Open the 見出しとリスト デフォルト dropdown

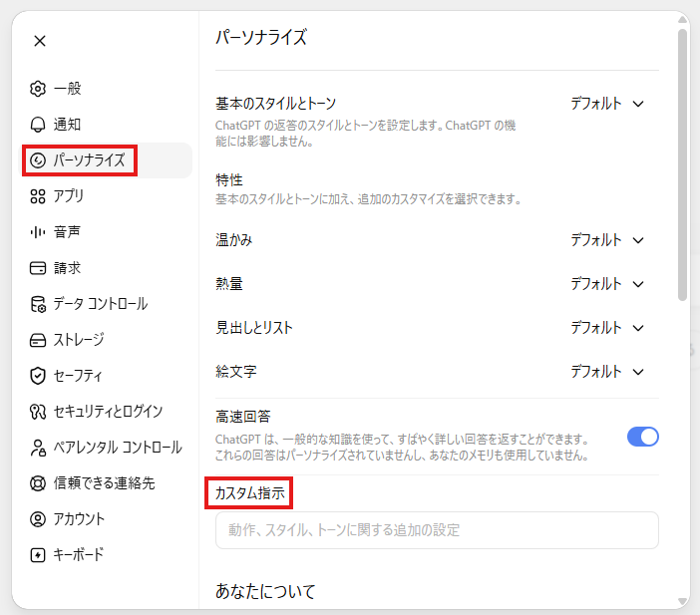(607, 328)
